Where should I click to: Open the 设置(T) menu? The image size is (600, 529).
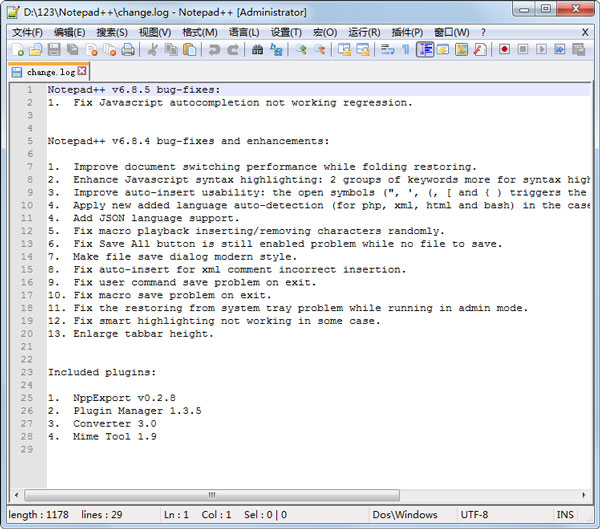pyautogui.click(x=286, y=33)
